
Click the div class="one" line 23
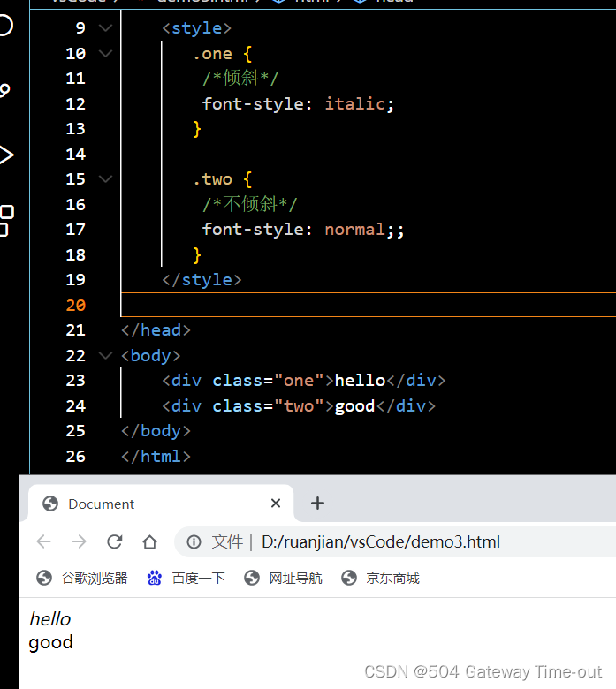[304, 381]
